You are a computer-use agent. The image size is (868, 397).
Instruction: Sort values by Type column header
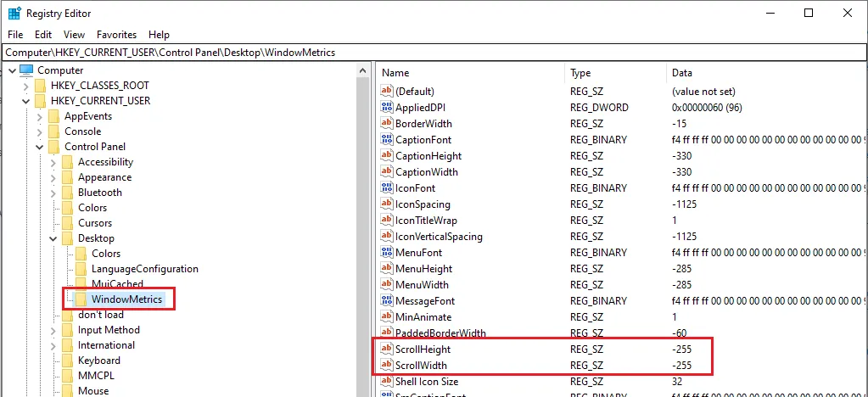[x=615, y=73]
